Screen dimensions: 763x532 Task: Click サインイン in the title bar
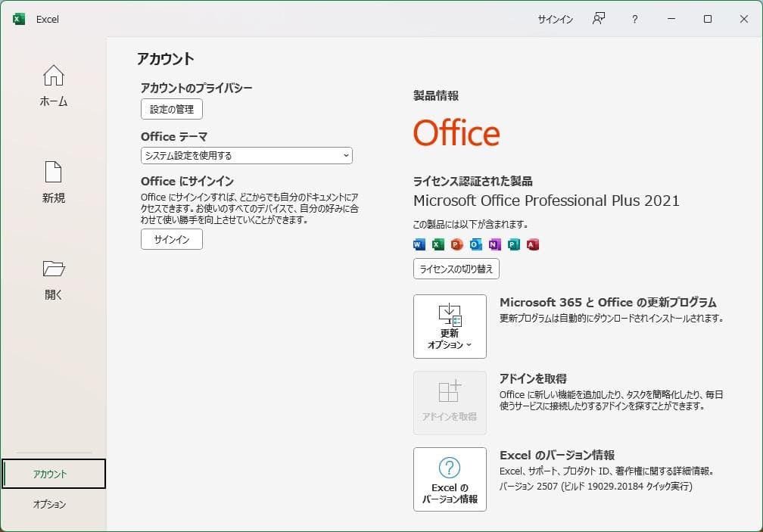[x=555, y=19]
